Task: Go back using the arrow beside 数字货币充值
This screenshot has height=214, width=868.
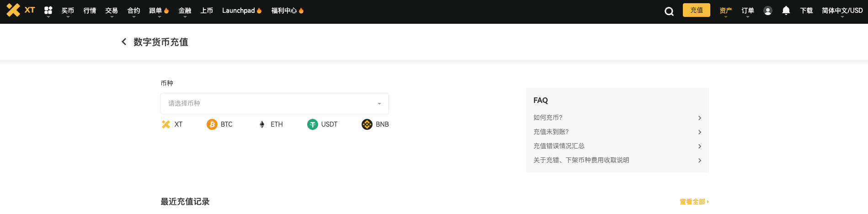Action: tap(124, 42)
